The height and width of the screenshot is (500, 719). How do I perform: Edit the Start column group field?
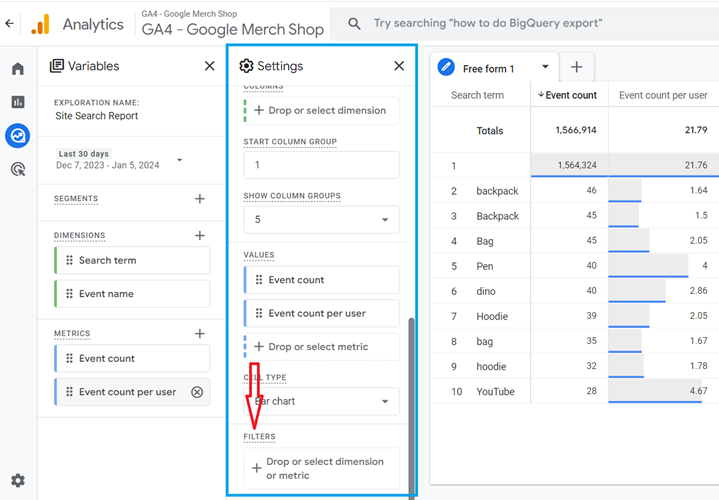tap(321, 165)
